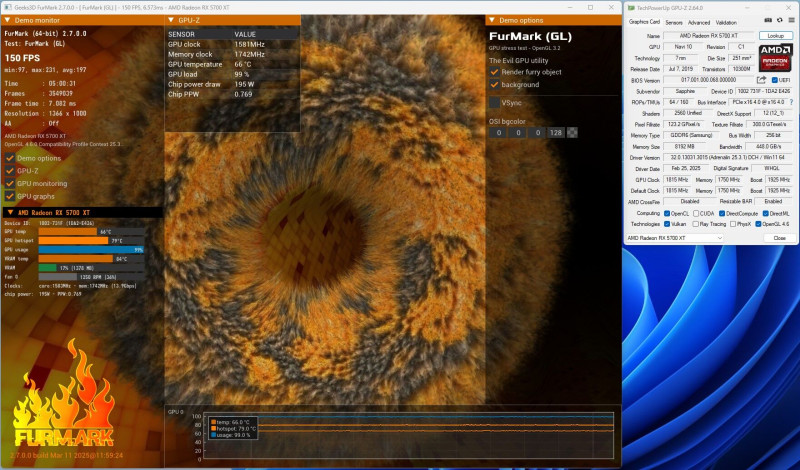
Task: Toggle the GPU graphs checkbox
Action: click(x=10, y=196)
